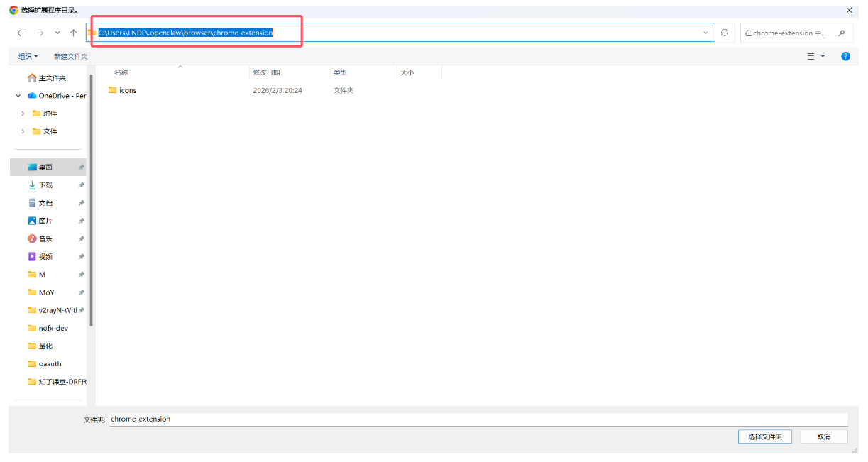868x462 pixels.
Task: Expand the 文件 folder node
Action: click(23, 131)
